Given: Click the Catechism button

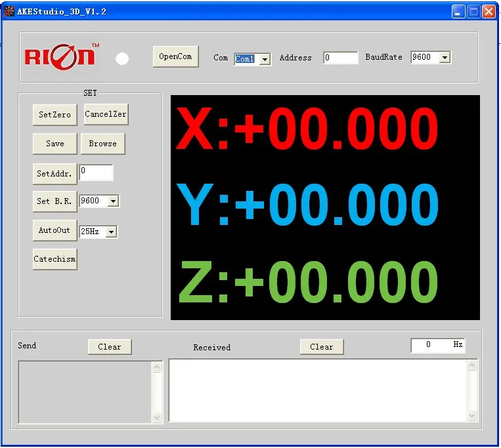Looking at the screenshot, I should tap(55, 259).
